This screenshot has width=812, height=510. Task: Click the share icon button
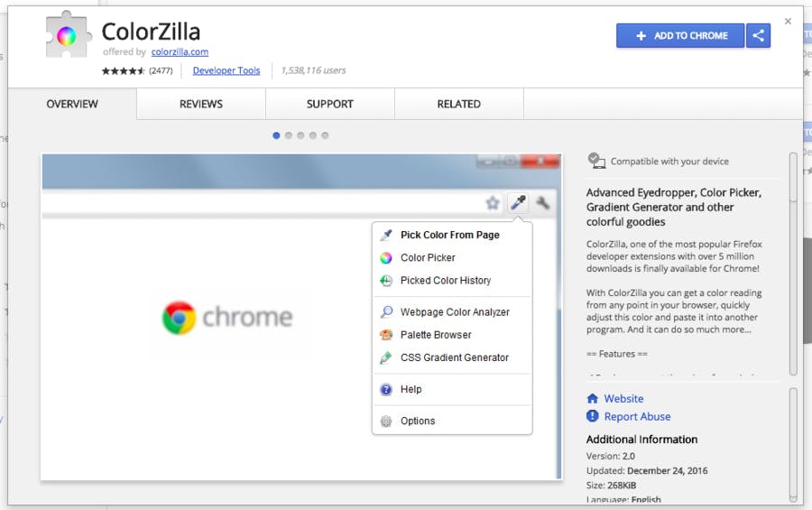[758, 36]
